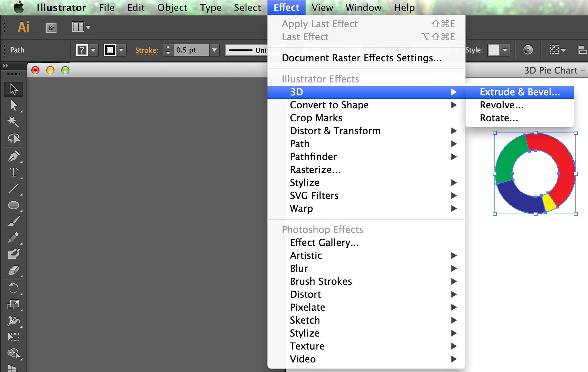
Task: Click the Style swatch box
Action: (x=494, y=50)
